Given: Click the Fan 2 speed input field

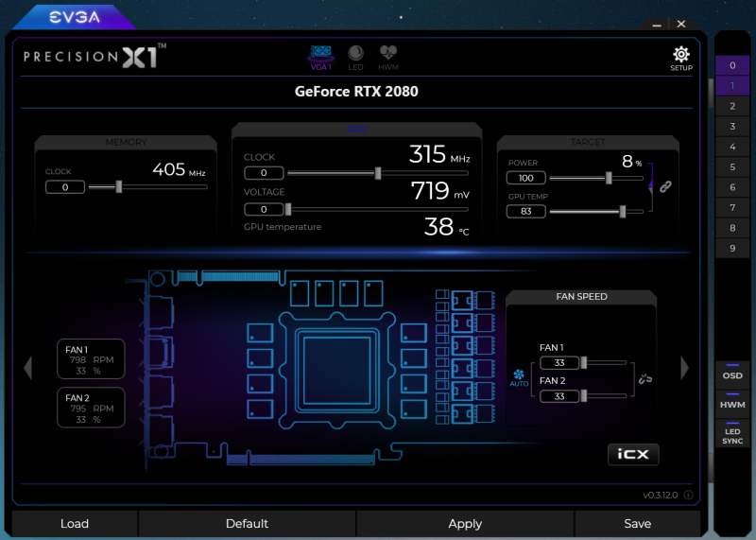Looking at the screenshot, I should point(559,396).
